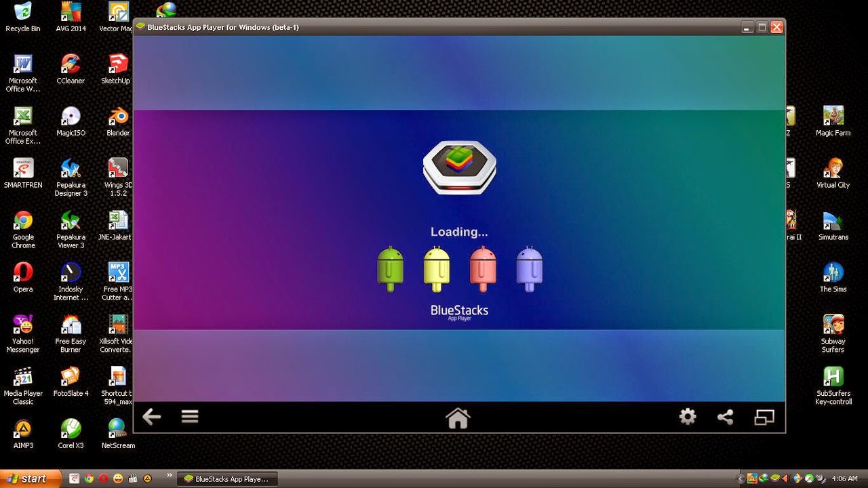Click the red Android loading figure

click(x=483, y=268)
